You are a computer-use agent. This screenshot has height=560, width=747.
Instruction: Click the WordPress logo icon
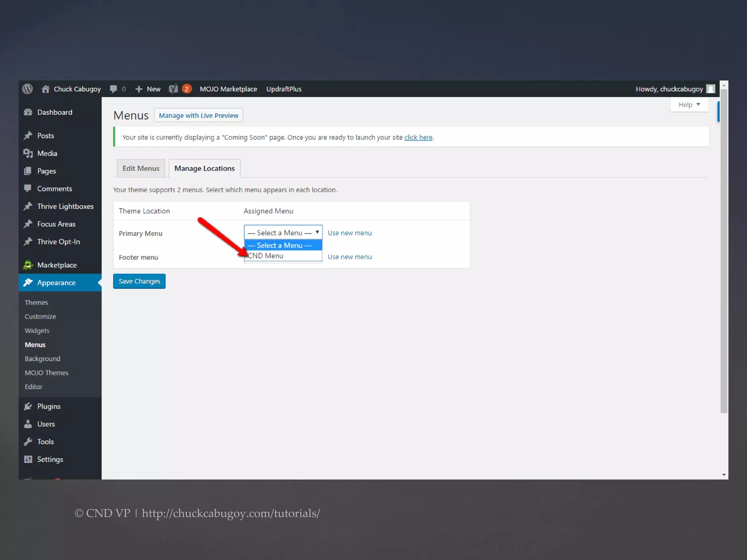[27, 89]
